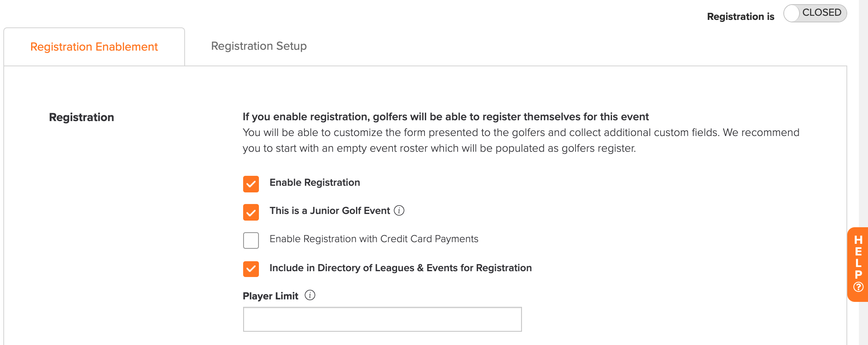Open the Player Limit info tooltip icon
The height and width of the screenshot is (345, 868).
tap(310, 295)
